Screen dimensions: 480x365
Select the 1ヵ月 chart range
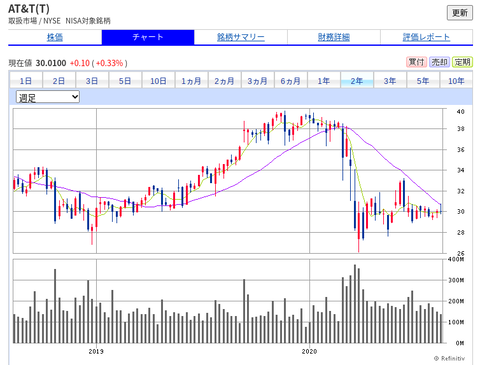click(191, 81)
